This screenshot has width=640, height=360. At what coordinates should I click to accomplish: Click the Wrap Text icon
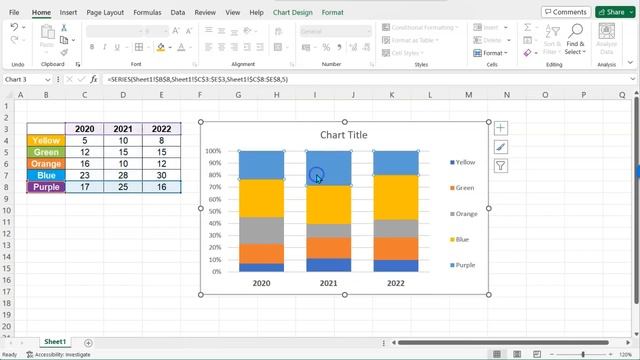[279, 31]
